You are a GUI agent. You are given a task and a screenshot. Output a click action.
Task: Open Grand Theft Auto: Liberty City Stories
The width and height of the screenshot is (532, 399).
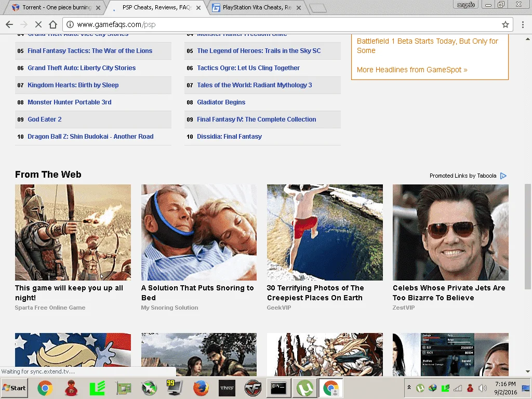pyautogui.click(x=82, y=68)
